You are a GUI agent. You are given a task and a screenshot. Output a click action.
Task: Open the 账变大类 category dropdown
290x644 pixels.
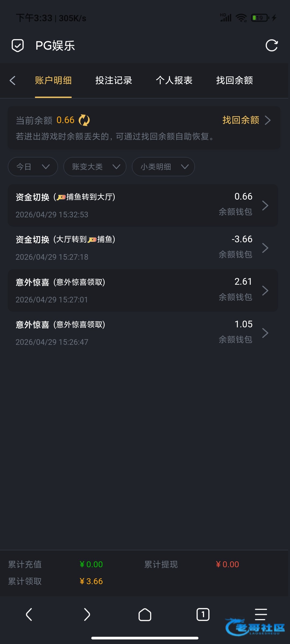tap(95, 167)
